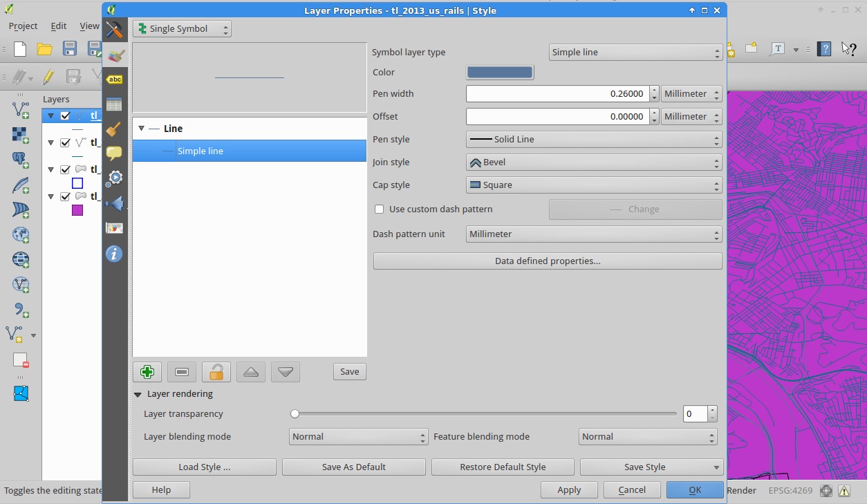
Task: Move symbol layer up
Action: (251, 372)
